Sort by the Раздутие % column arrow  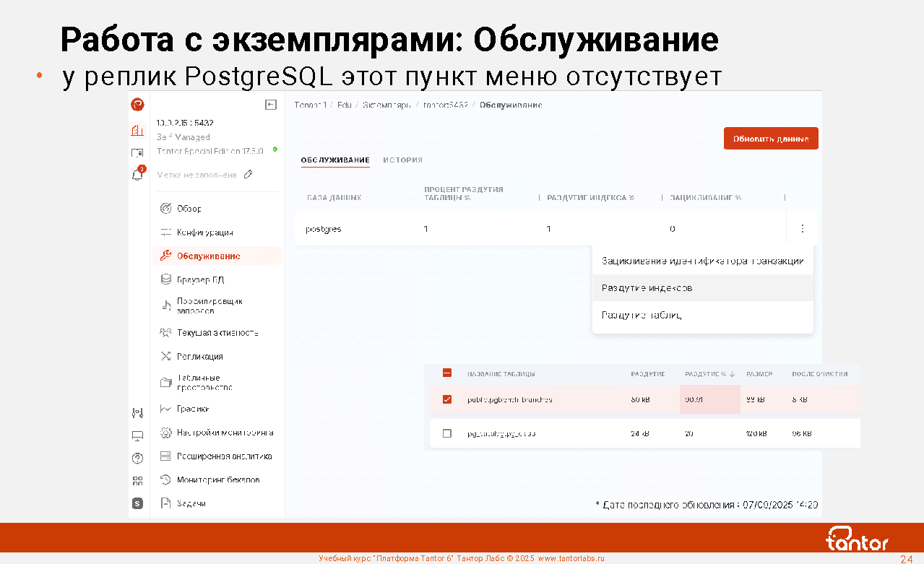(x=732, y=374)
